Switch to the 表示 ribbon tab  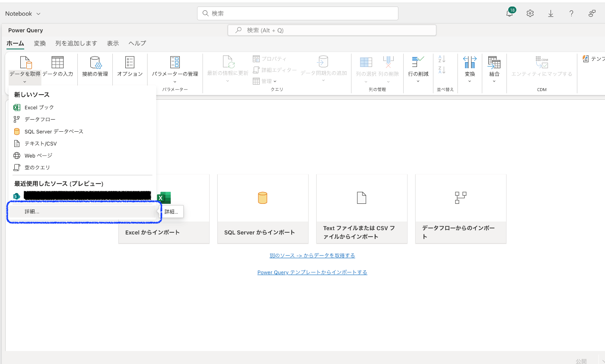(113, 43)
